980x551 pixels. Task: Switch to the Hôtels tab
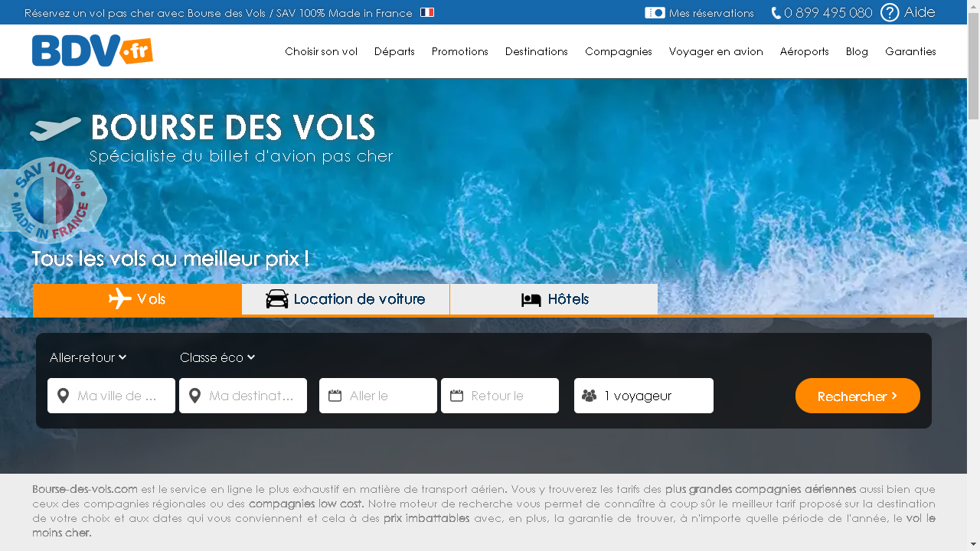point(554,299)
